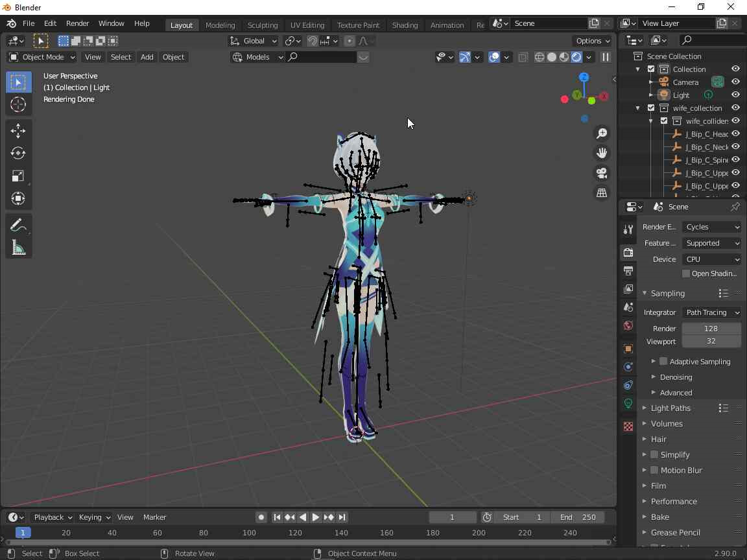Screen dimensions: 747x560
Task: Open the Active Tool properties tab icon
Action: (x=628, y=229)
